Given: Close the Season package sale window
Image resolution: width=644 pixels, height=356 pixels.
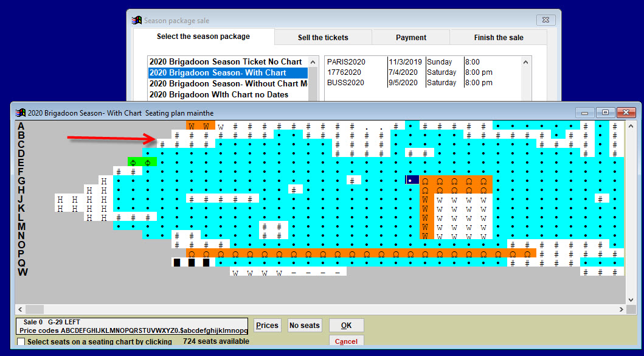Looking at the screenshot, I should coord(546,19).
